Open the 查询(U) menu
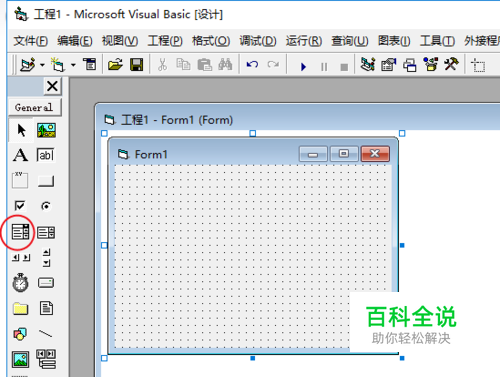Screen dimensions: 500x377 pyautogui.click(x=350, y=41)
